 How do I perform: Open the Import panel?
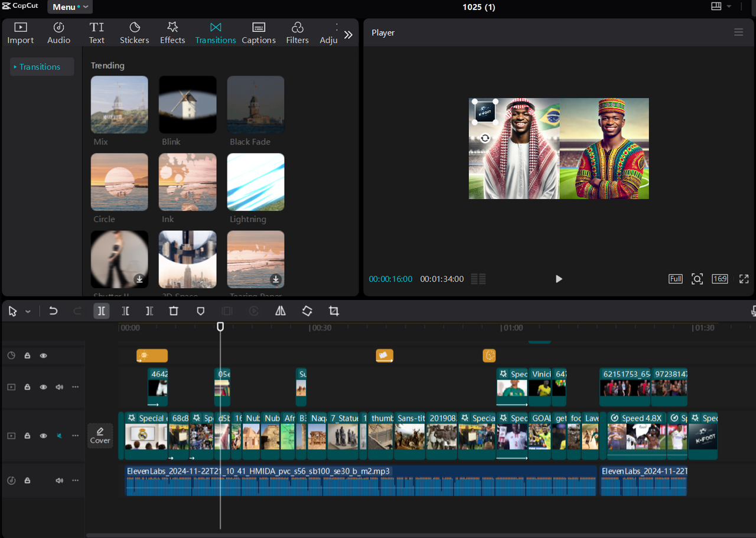pos(21,33)
